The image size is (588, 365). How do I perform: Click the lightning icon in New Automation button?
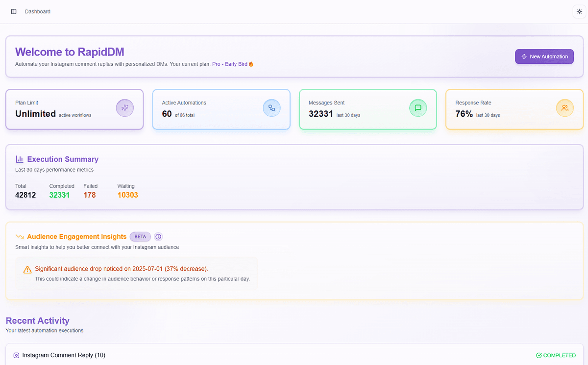point(524,56)
